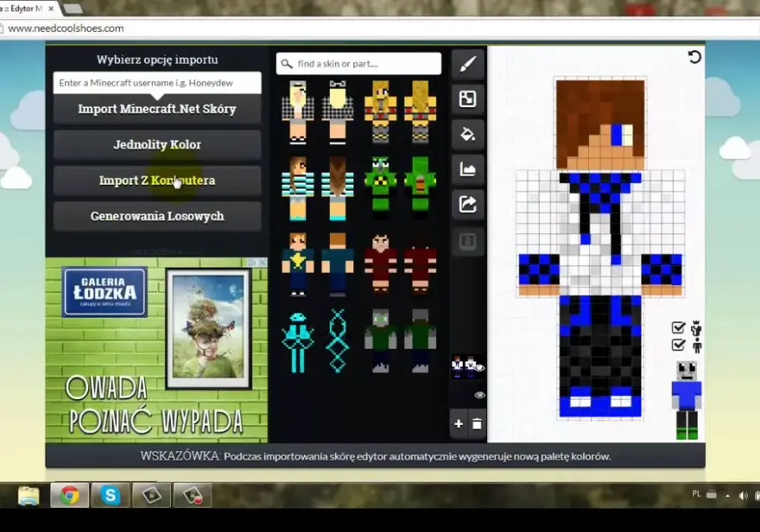Focus the Minecraft username input field
This screenshot has height=532, width=760.
point(157,83)
